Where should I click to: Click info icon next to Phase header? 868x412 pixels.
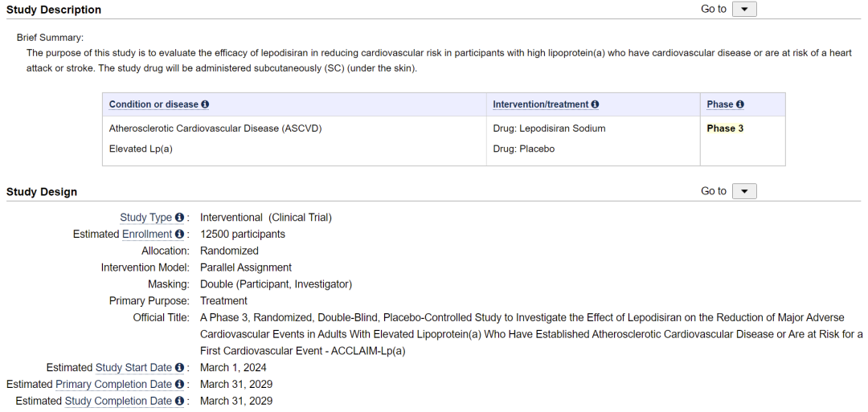point(740,104)
